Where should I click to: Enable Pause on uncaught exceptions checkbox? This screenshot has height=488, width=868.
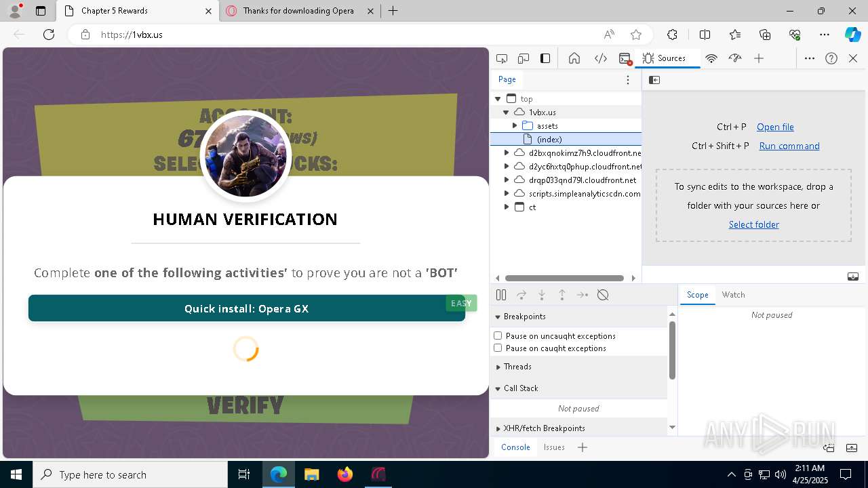(498, 335)
